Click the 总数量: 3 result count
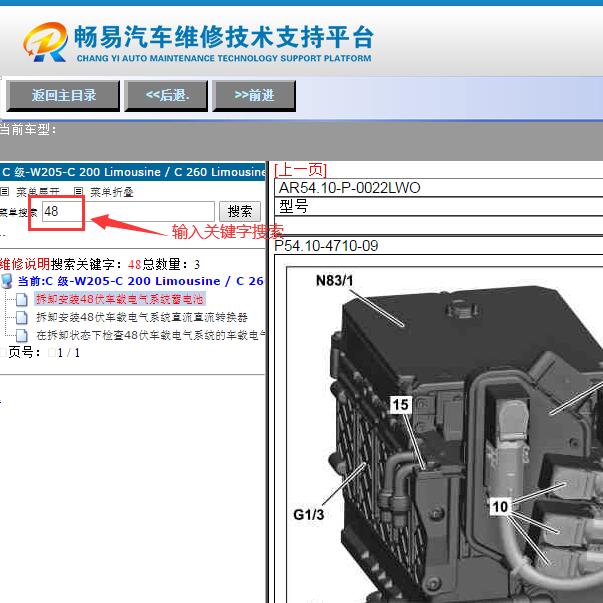Image resolution: width=603 pixels, height=603 pixels. (171, 264)
